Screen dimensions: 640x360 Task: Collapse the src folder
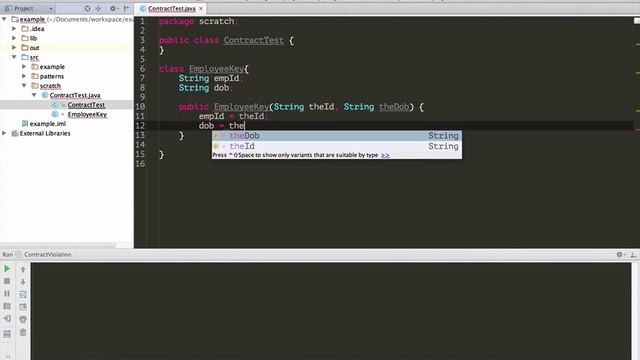14,57
